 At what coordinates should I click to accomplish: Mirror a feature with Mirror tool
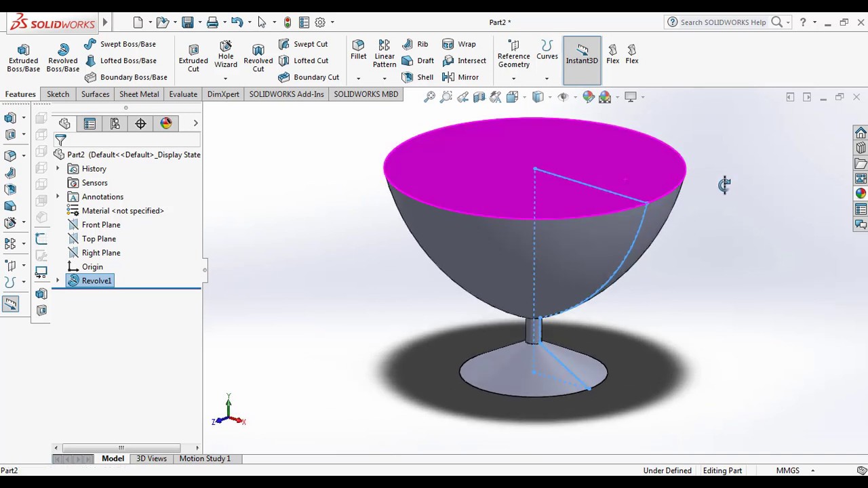coord(460,77)
